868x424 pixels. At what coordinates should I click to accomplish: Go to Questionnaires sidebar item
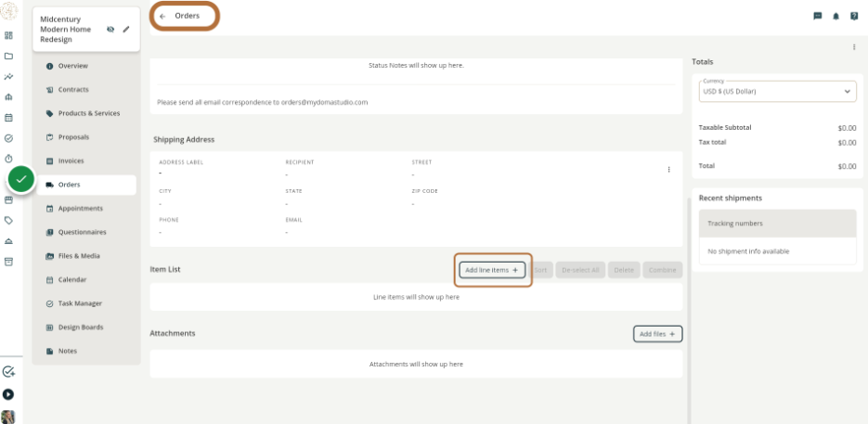tap(86, 233)
